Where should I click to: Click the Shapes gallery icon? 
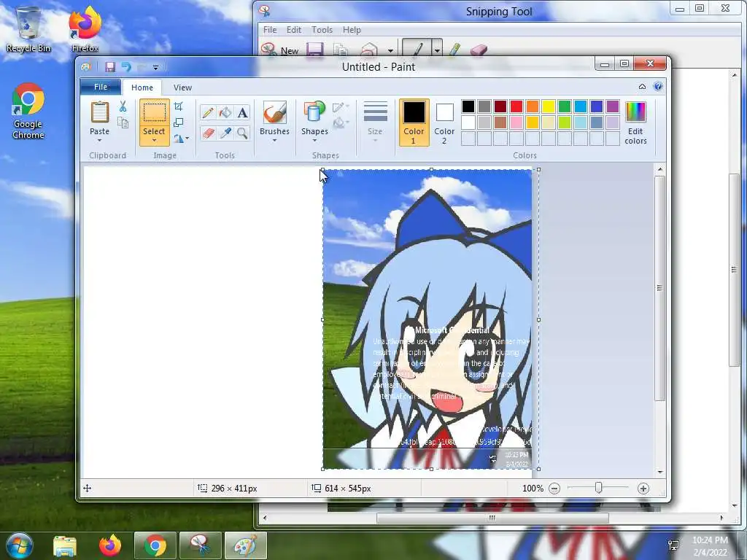point(314,113)
